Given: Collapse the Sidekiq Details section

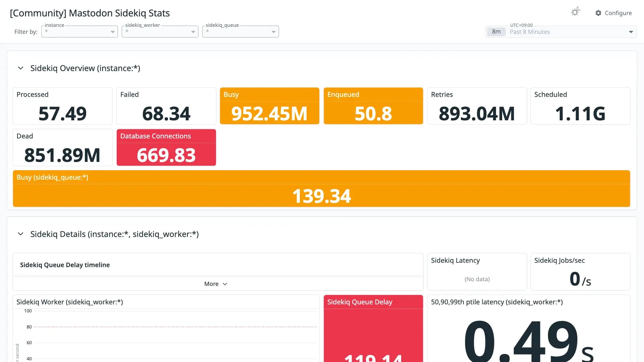Looking at the screenshot, I should pyautogui.click(x=20, y=234).
